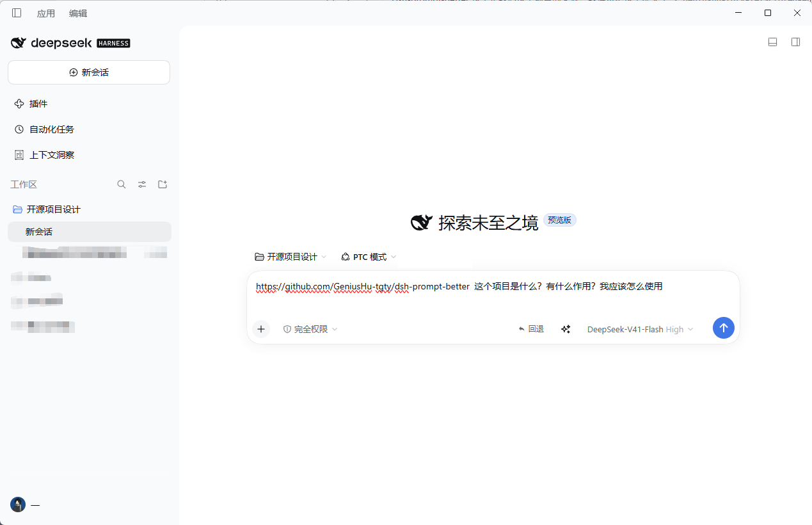Open workspace filter settings sliders icon
The width and height of the screenshot is (812, 525).
[142, 184]
